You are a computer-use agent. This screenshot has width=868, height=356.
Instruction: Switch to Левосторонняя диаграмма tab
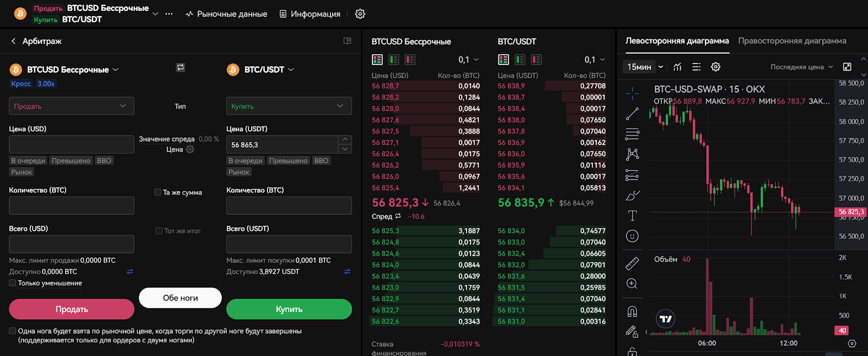point(677,41)
